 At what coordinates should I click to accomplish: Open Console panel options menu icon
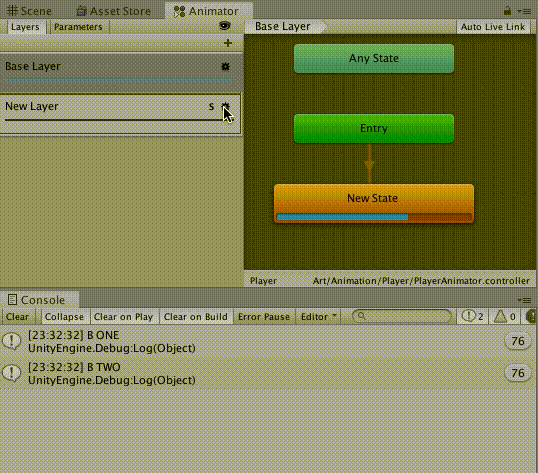(524, 300)
